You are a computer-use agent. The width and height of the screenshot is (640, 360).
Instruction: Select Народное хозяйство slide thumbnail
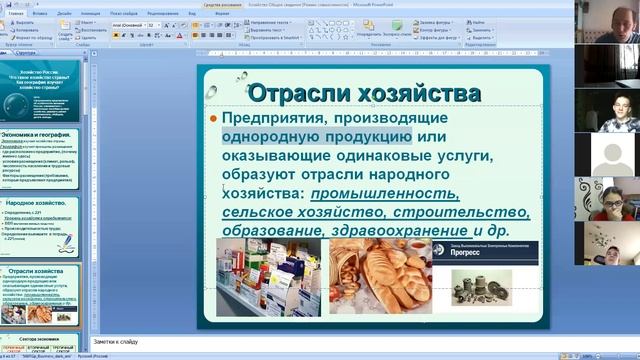pyautogui.click(x=40, y=227)
